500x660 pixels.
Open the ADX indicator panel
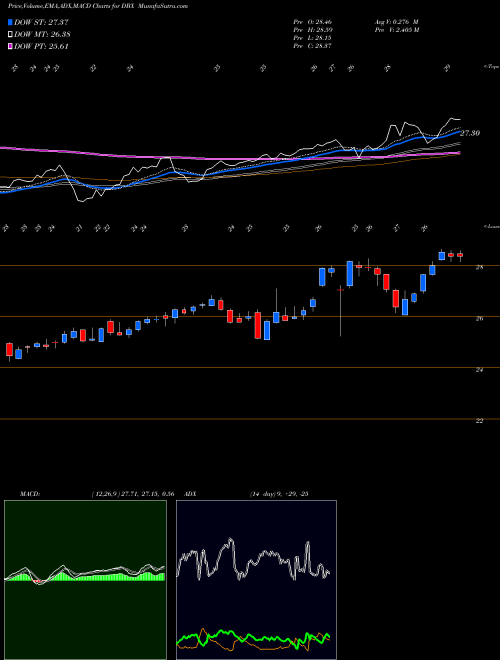[x=256, y=580]
